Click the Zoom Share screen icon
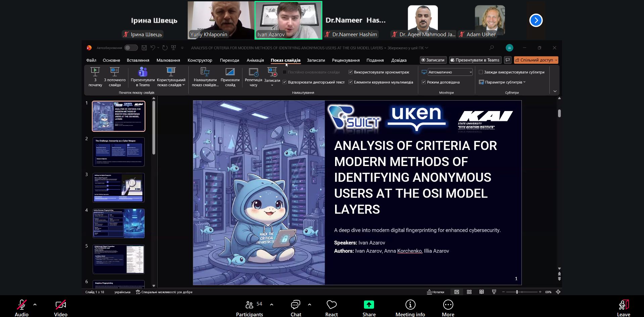This screenshot has height=317, width=644. point(369,305)
